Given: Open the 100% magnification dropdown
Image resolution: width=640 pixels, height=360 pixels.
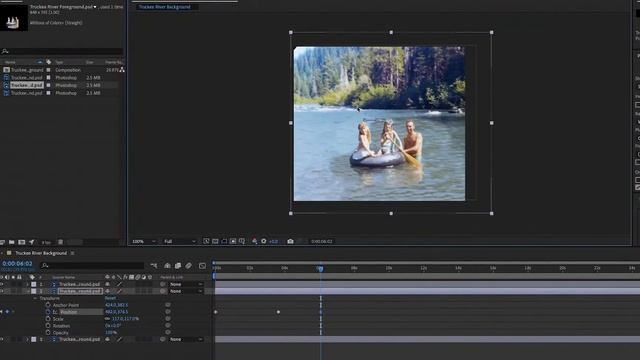Looking at the screenshot, I should 143,241.
